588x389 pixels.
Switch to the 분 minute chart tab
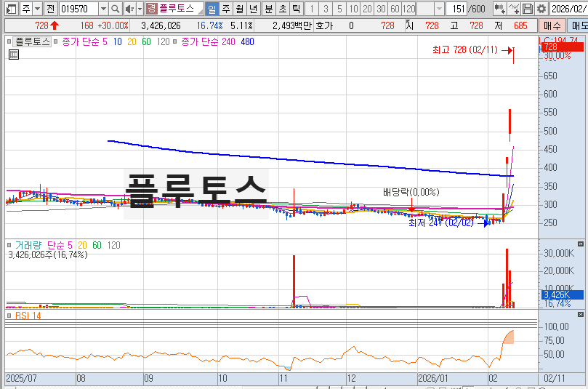click(x=268, y=9)
